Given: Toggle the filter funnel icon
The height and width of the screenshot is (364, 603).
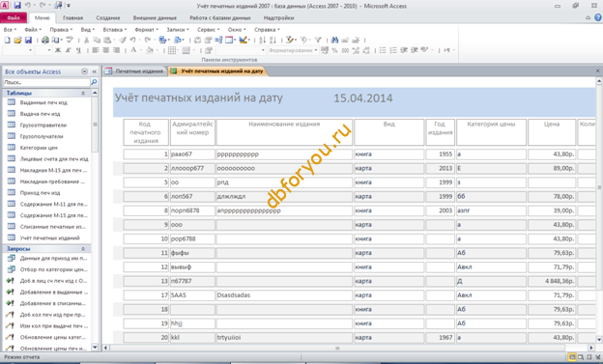Looking at the screenshot, I should (x=318, y=40).
